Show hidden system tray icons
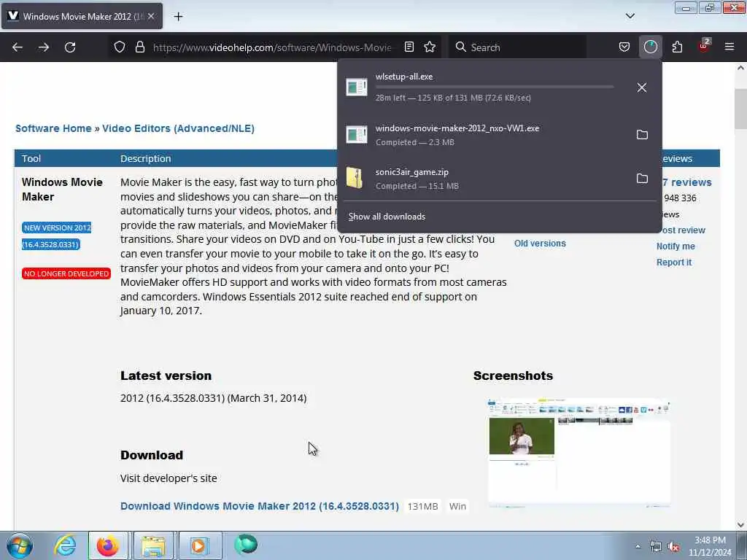 coord(638,547)
